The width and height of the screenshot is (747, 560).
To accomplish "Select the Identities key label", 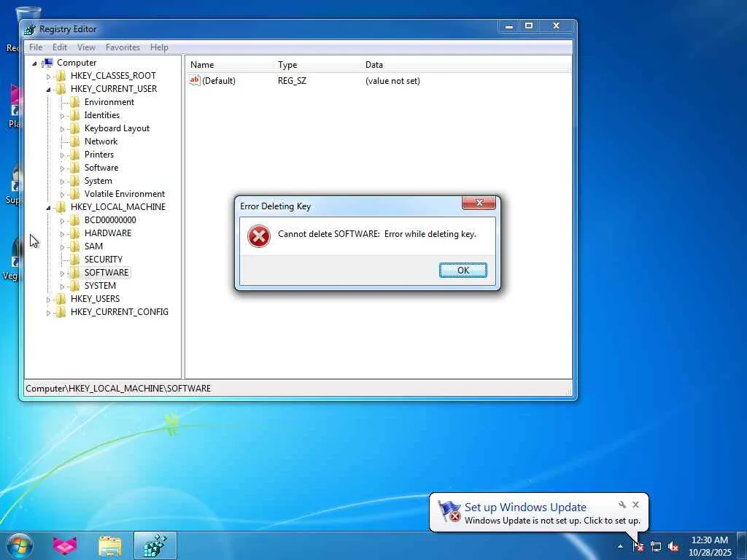I will point(102,114).
